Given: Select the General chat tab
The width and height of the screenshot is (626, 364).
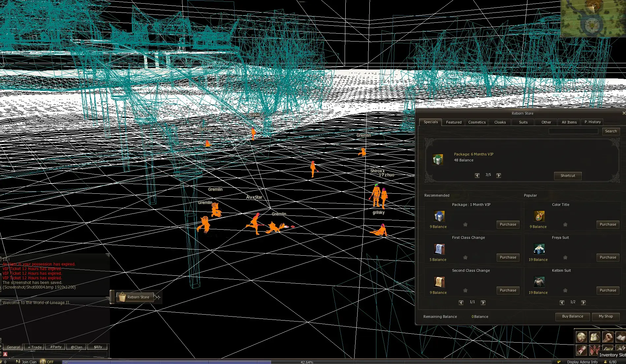Looking at the screenshot, I should (x=13, y=347).
